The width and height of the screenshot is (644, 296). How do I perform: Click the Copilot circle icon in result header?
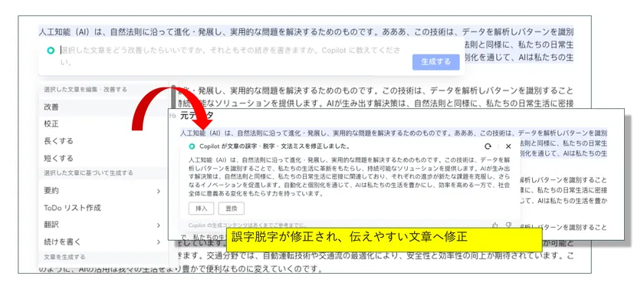click(x=192, y=146)
